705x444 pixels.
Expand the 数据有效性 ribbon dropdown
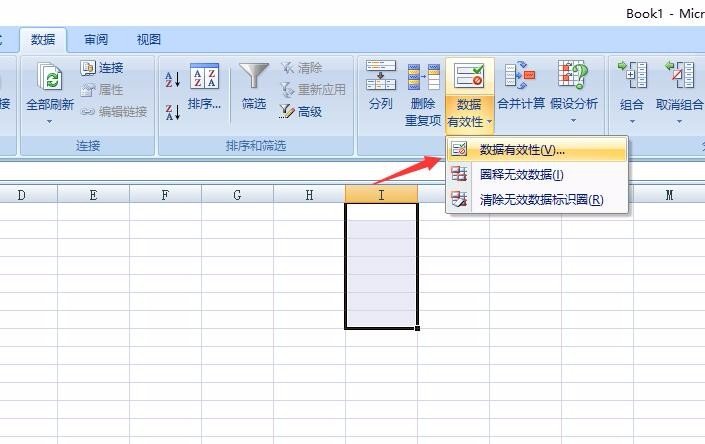tap(470, 122)
